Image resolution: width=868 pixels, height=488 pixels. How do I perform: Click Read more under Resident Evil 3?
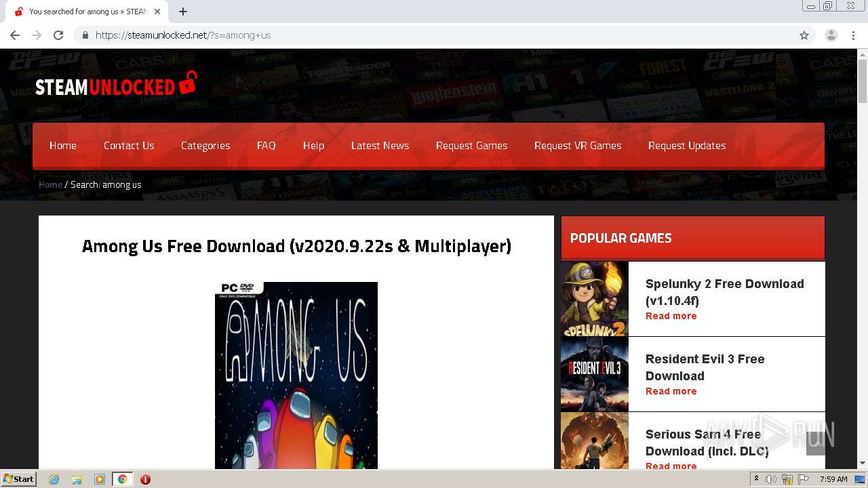point(671,391)
